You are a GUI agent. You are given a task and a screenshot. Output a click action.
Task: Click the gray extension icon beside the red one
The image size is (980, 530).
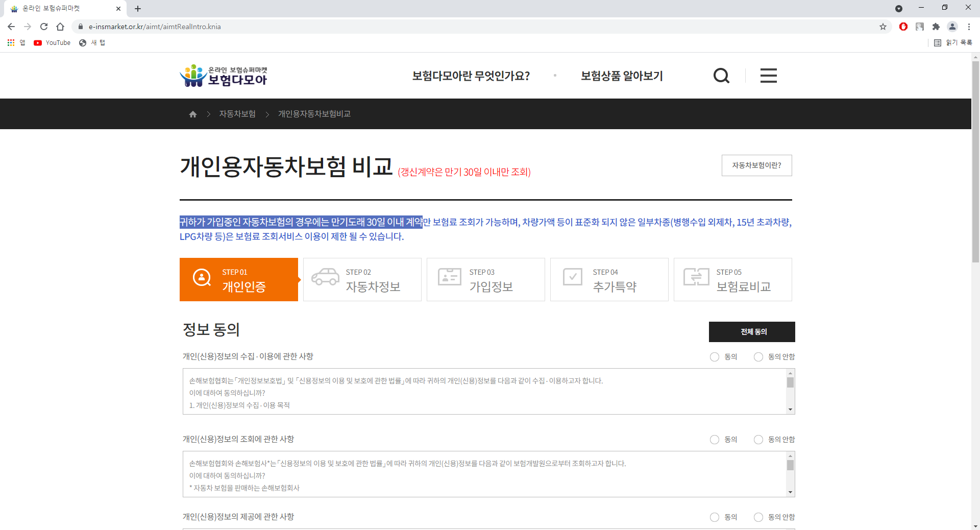(x=920, y=27)
